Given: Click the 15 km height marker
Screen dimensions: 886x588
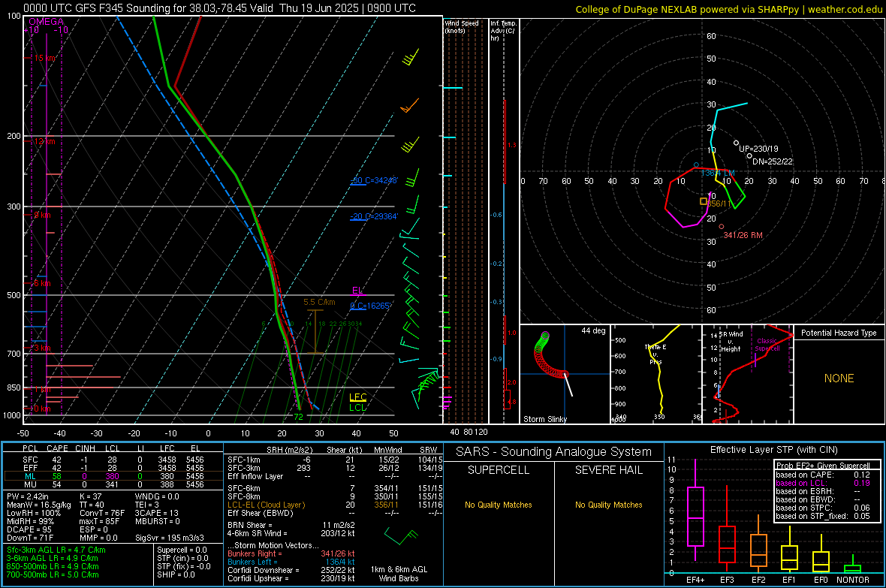Looking at the screenshot, I should click(x=44, y=59).
